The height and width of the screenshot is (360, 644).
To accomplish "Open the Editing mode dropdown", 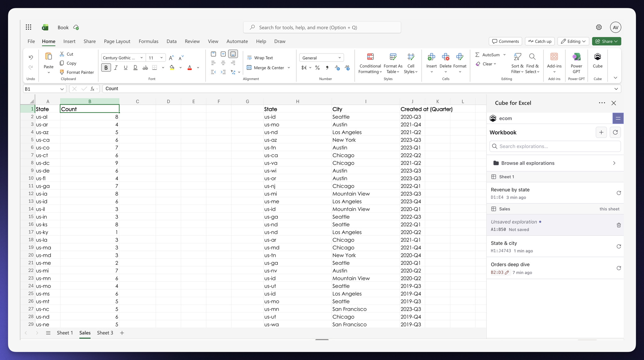I will click(x=573, y=41).
